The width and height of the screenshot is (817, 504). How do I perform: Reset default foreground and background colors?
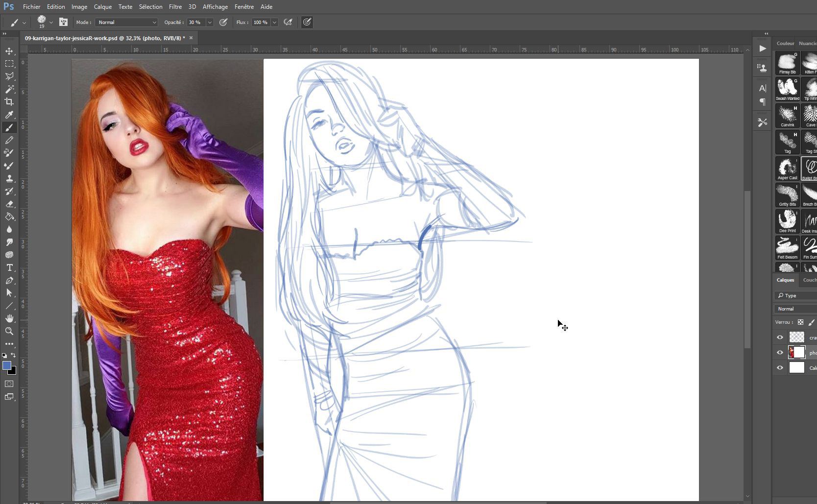coord(4,356)
